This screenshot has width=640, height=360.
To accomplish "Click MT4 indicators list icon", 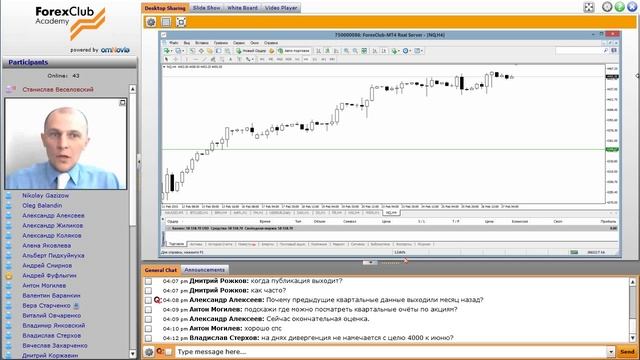I will [394, 51].
